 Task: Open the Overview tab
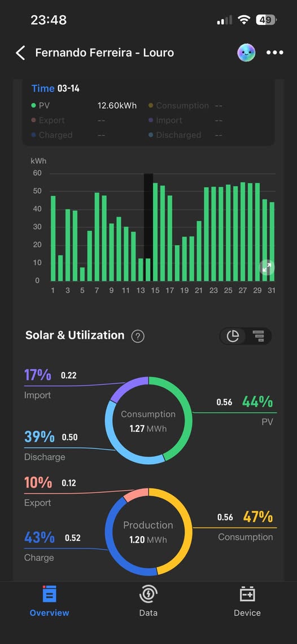pyautogui.click(x=50, y=601)
